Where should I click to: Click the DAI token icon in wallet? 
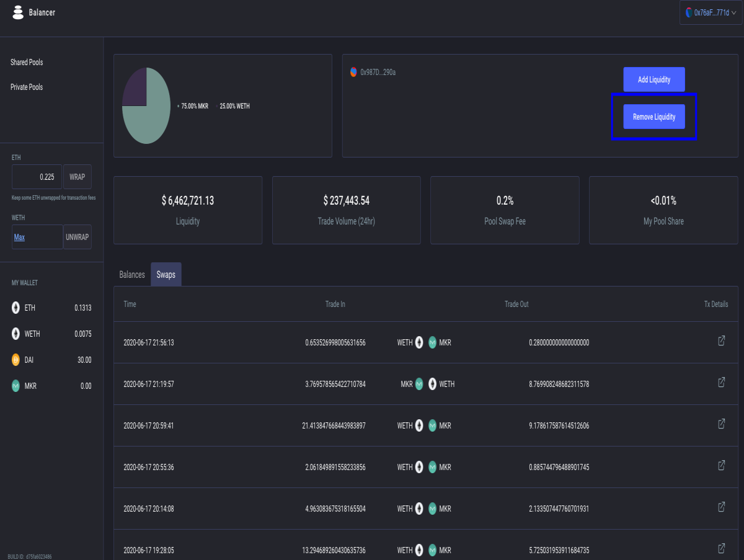click(x=16, y=360)
